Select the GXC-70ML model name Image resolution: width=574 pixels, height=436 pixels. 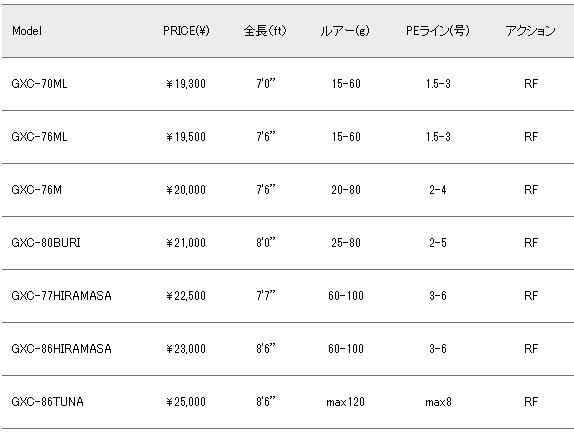tap(40, 84)
